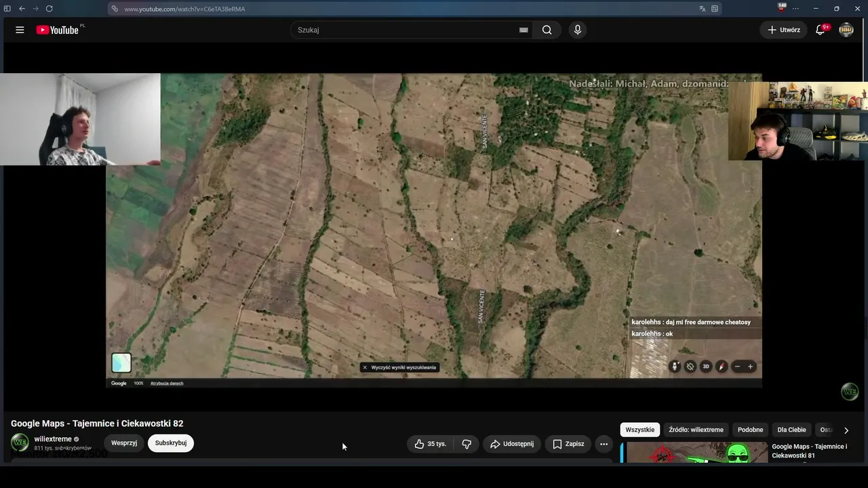Viewport: 868px width, 488px height.
Task: Share video with Udostępnij button
Action: pyautogui.click(x=512, y=444)
